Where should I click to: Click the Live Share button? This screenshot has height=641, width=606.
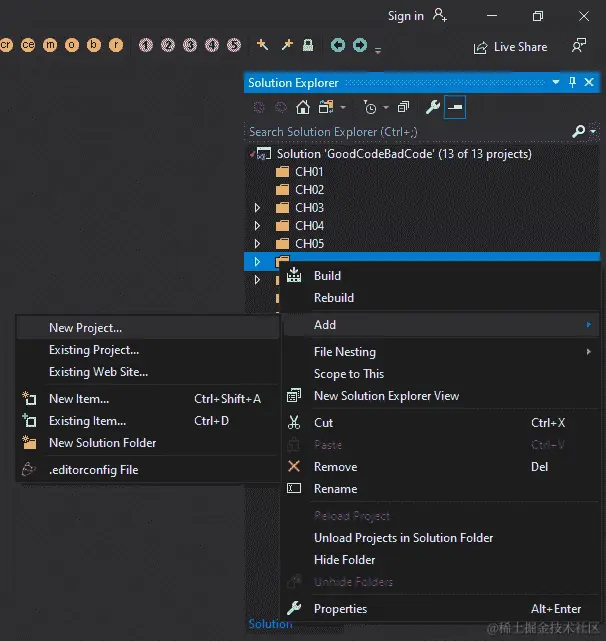coord(510,47)
